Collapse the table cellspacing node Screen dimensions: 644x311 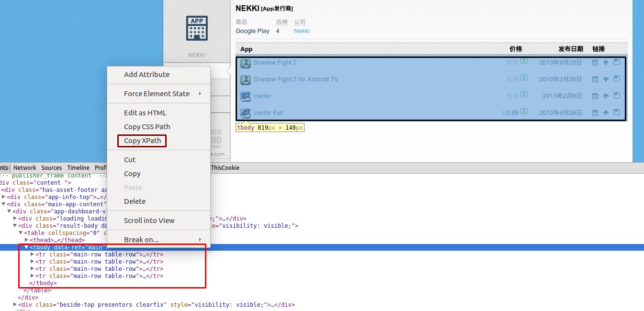click(x=21, y=233)
